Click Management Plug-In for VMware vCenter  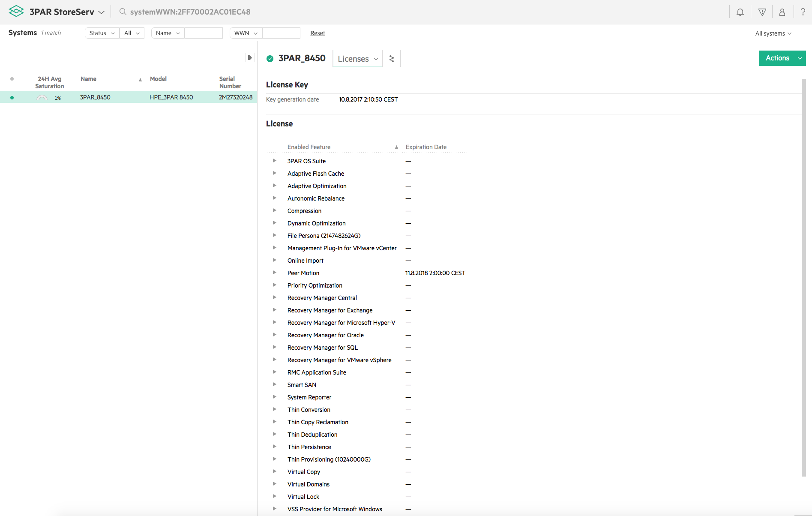[342, 248]
